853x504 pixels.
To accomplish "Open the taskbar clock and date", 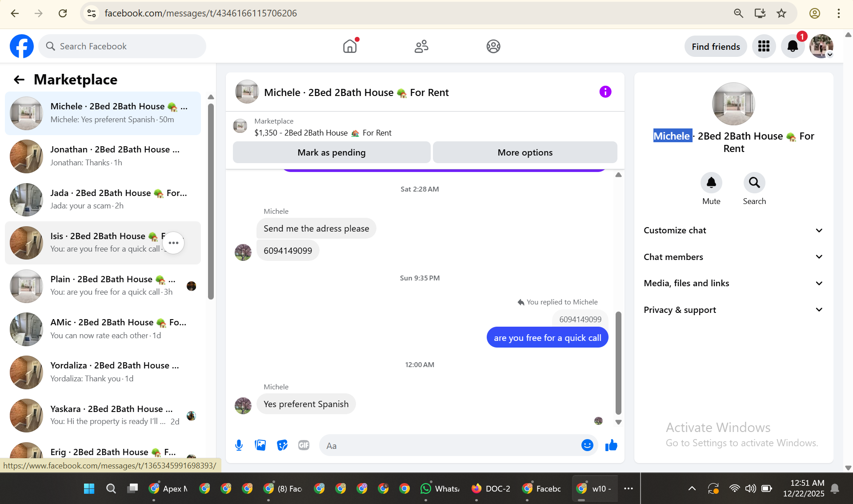I will (x=804, y=488).
